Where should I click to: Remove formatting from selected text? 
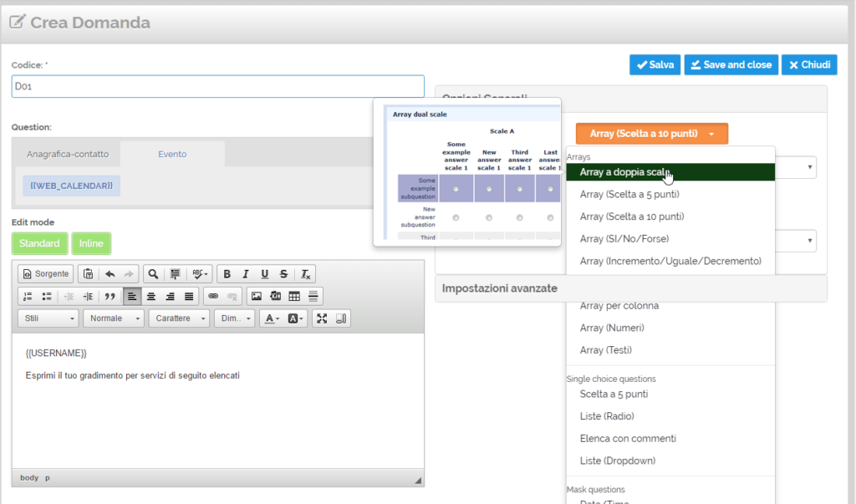click(x=305, y=274)
